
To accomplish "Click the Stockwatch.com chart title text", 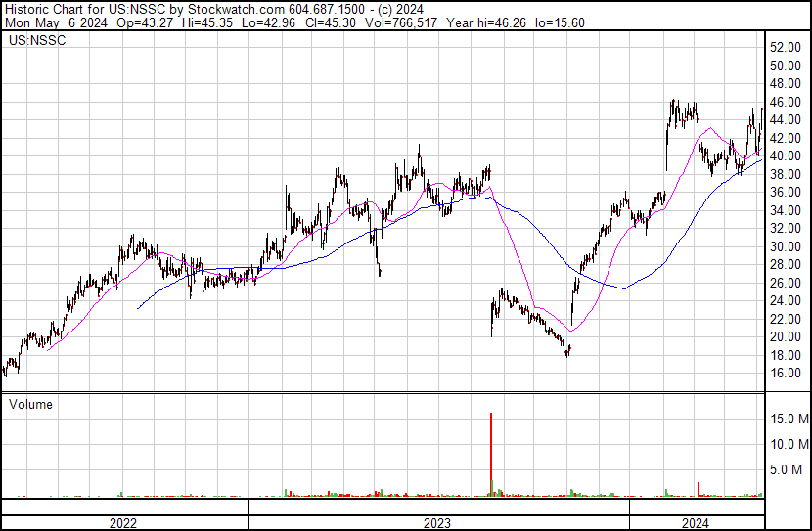I will [x=236, y=10].
